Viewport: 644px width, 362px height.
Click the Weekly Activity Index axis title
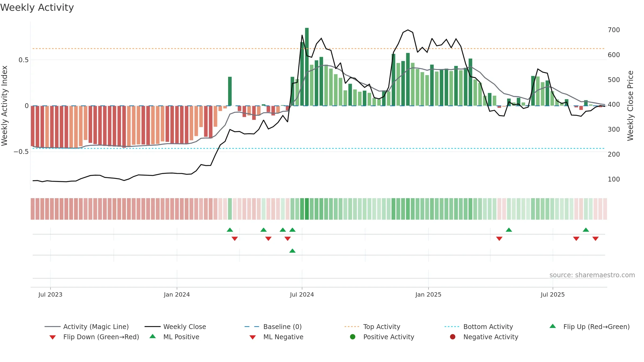(x=5, y=106)
